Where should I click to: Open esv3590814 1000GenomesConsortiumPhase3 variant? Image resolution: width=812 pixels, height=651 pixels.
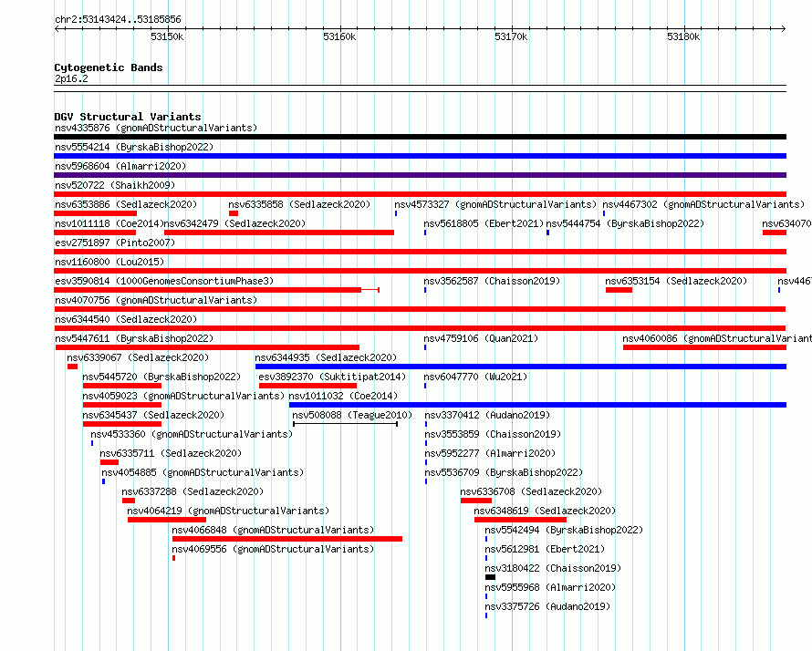164,281
